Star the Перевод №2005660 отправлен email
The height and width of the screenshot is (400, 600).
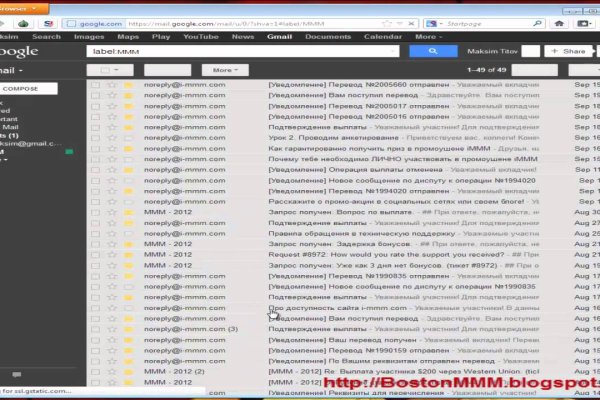coord(111,85)
